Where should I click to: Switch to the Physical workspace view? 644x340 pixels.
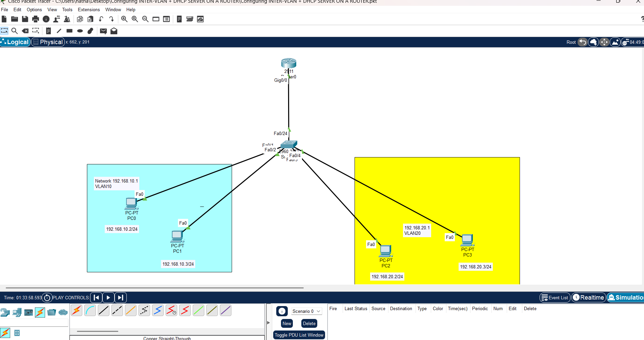tap(48, 42)
